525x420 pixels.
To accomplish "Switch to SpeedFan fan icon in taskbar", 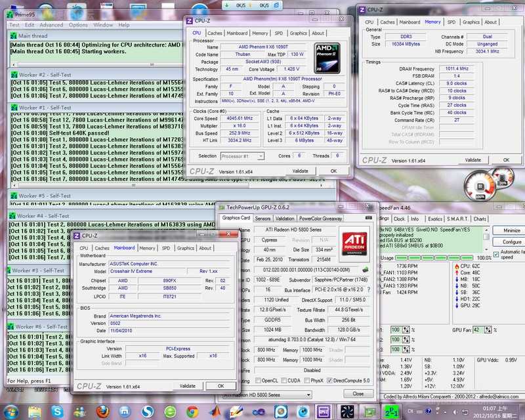I will pos(347,411).
